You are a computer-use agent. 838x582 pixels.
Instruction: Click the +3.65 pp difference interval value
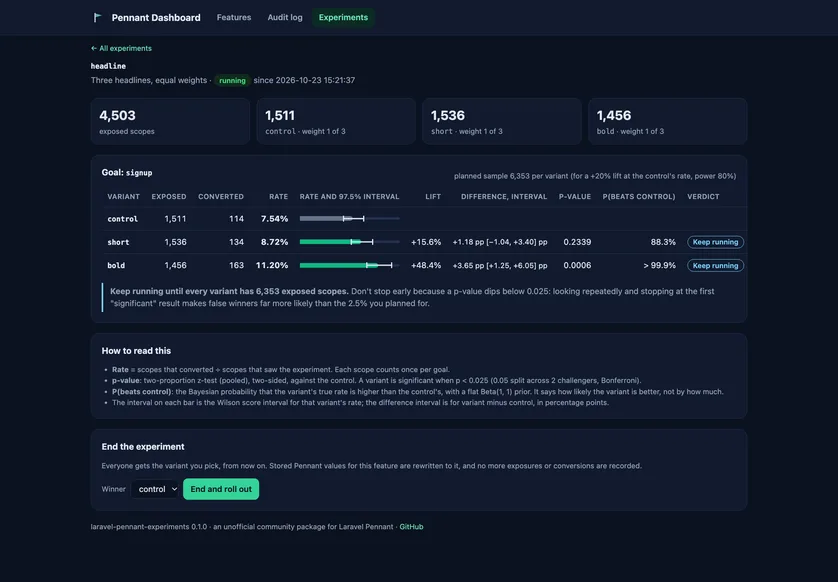coord(500,266)
